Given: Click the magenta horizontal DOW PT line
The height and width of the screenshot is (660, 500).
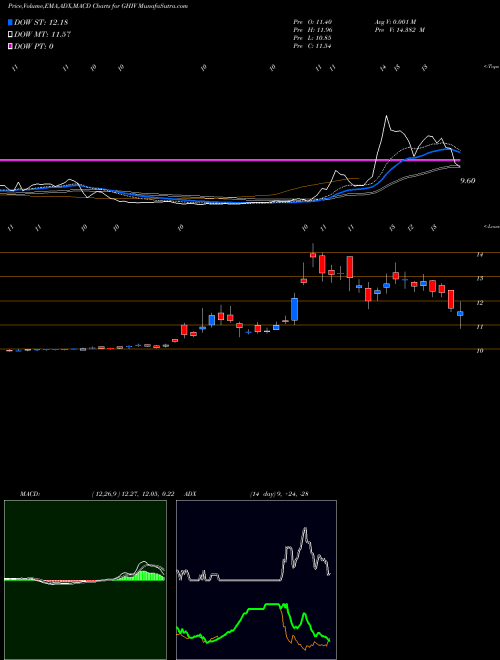Looking at the screenshot, I should [230, 160].
